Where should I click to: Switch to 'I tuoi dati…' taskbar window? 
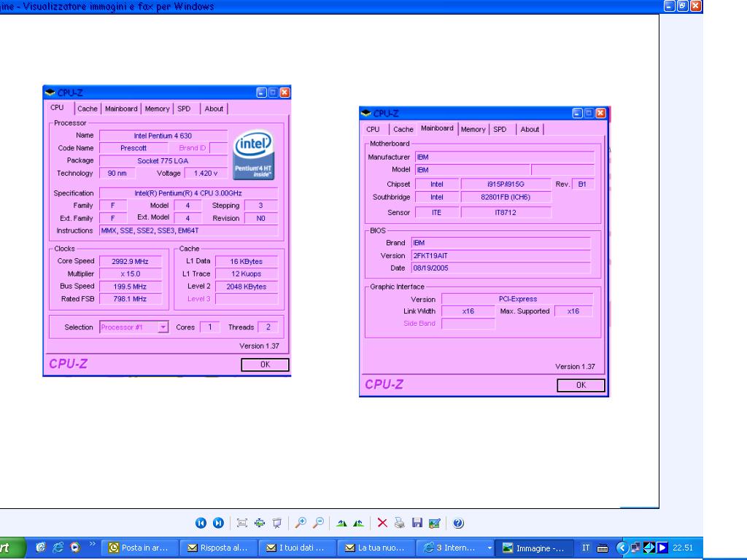298,548
